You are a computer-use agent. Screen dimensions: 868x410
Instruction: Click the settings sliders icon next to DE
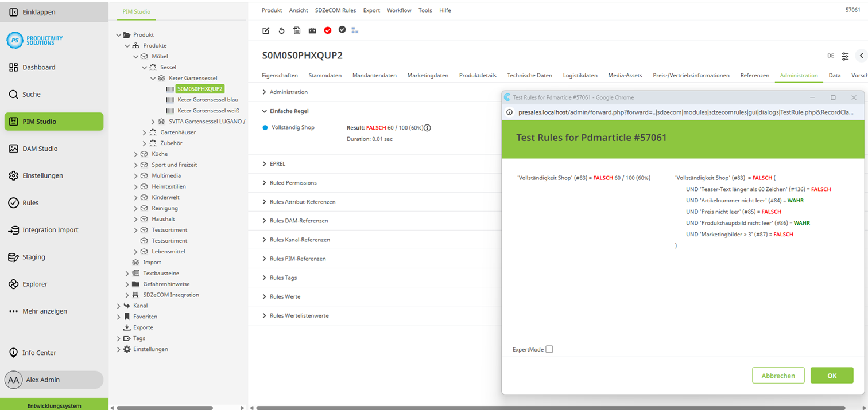click(x=845, y=56)
